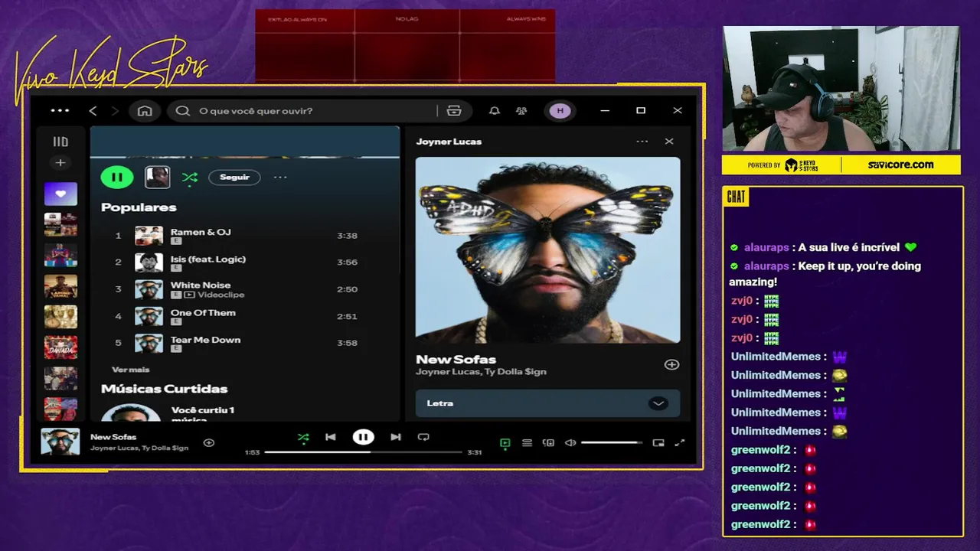Image resolution: width=980 pixels, height=551 pixels.
Task: Add New Sofas via panel plus icon
Action: pyautogui.click(x=671, y=365)
